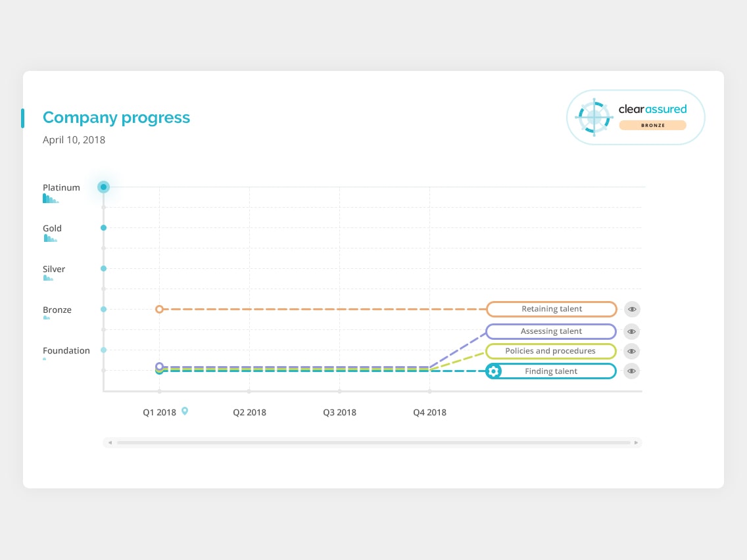Select the highlighted Platinum axis marker
747x560 pixels.
point(103,187)
